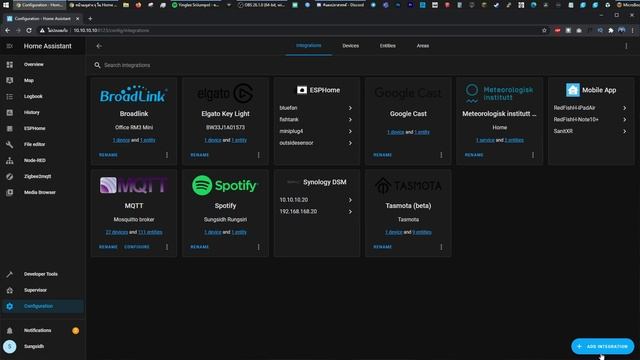Rename the Tasmota integration
This screenshot has width=640, height=360.
[x=382, y=247]
